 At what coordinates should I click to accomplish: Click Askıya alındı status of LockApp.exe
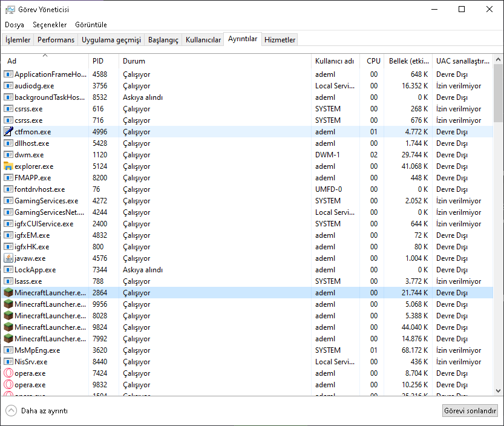[x=143, y=270]
